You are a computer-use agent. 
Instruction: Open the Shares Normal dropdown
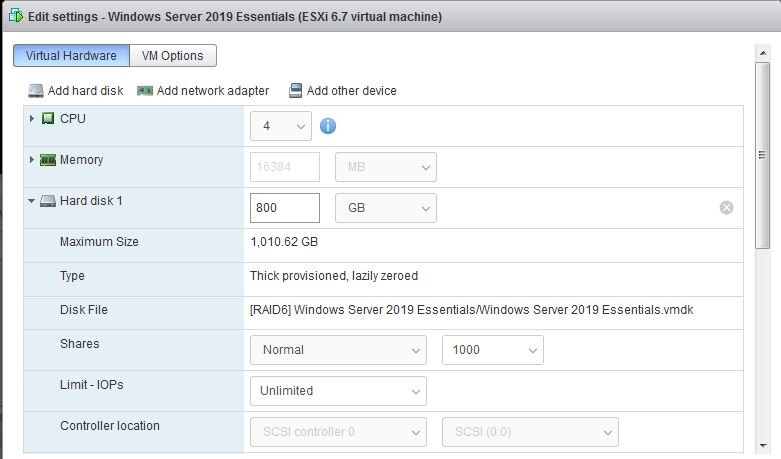click(338, 350)
